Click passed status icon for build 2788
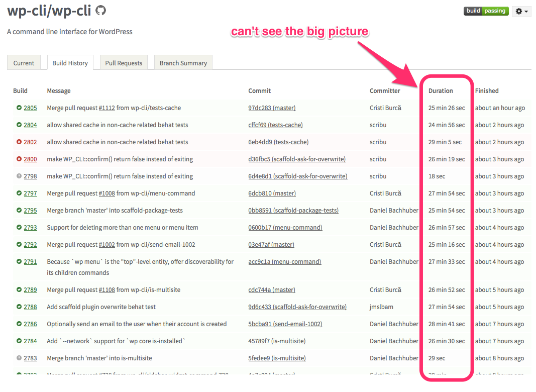This screenshot has height=392, width=536. point(19,307)
